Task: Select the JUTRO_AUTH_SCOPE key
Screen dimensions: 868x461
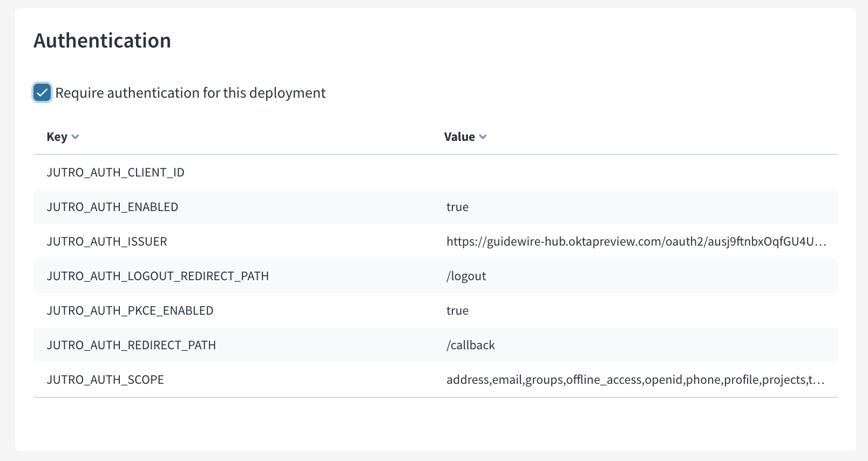Action: [105, 379]
